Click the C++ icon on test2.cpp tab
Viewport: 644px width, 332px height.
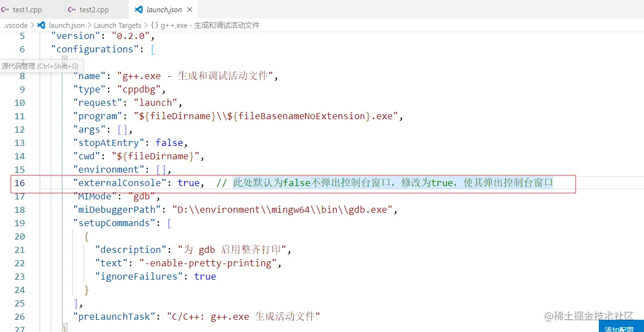click(71, 9)
